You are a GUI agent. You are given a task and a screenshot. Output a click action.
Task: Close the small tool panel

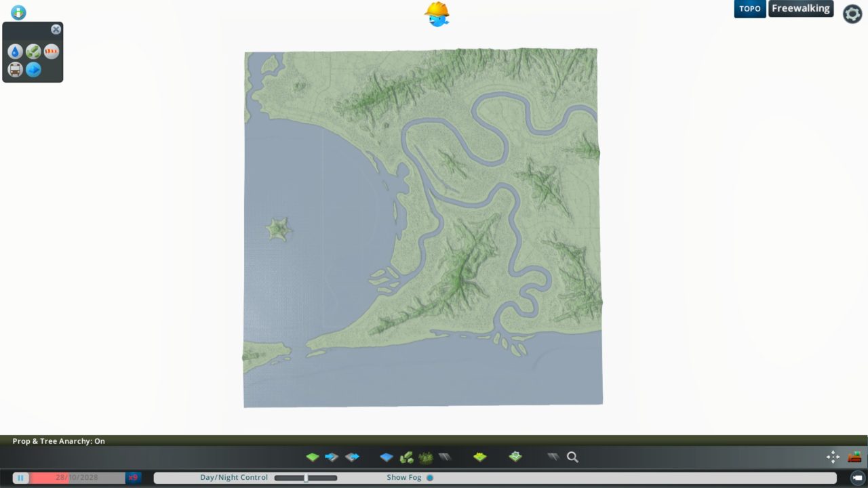(x=56, y=29)
